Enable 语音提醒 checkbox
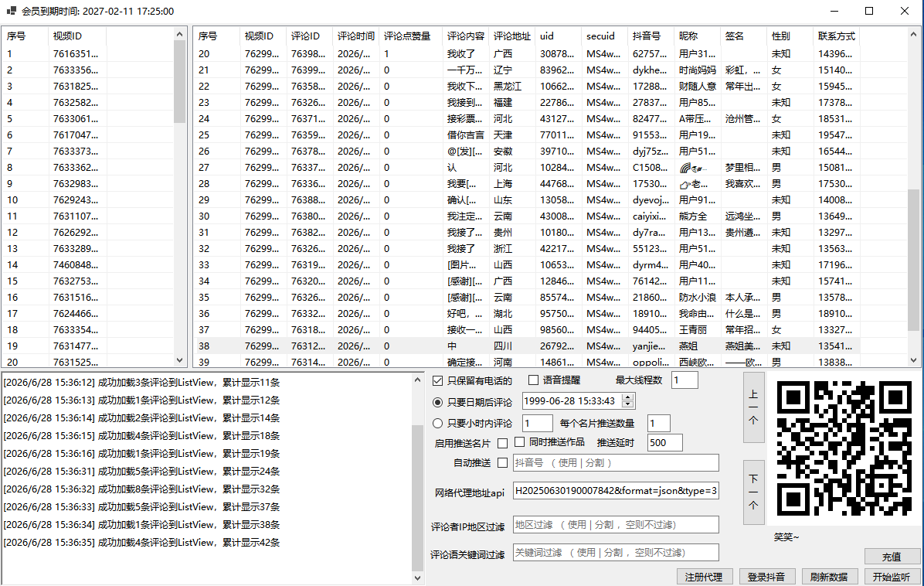The width and height of the screenshot is (924, 586). [533, 380]
